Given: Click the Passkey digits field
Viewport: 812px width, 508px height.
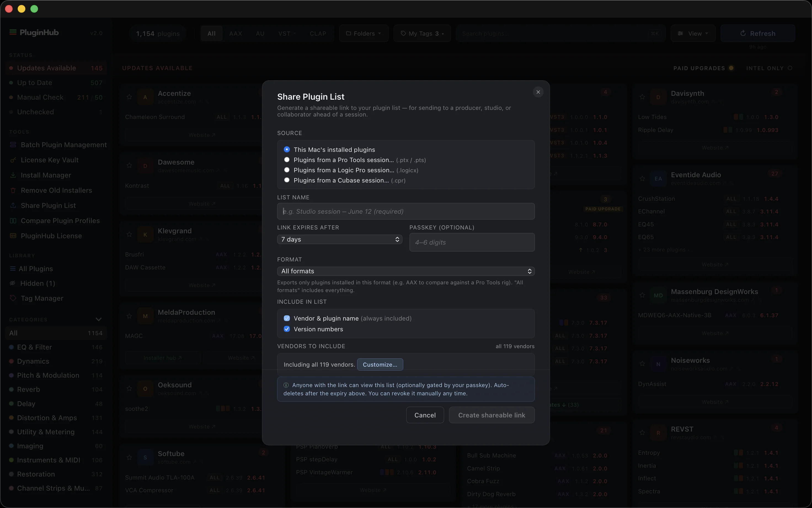Looking at the screenshot, I should [472, 242].
